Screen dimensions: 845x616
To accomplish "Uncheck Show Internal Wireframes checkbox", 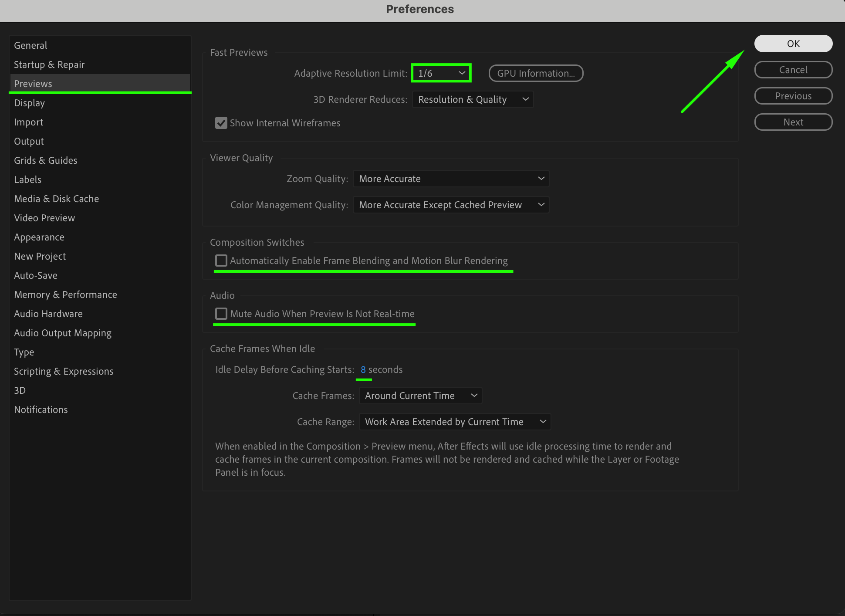I will coord(221,123).
